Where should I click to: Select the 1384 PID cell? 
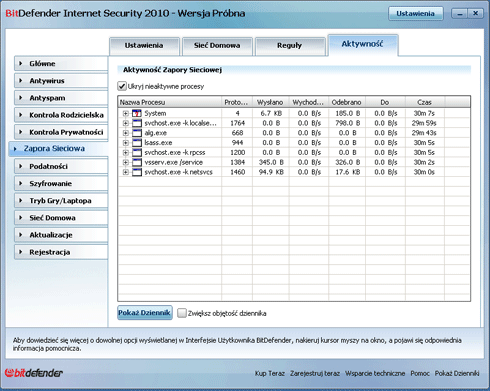[237, 162]
